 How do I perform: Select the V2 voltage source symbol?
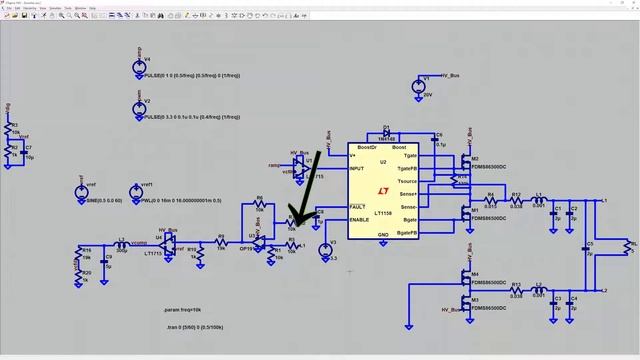pos(139,109)
